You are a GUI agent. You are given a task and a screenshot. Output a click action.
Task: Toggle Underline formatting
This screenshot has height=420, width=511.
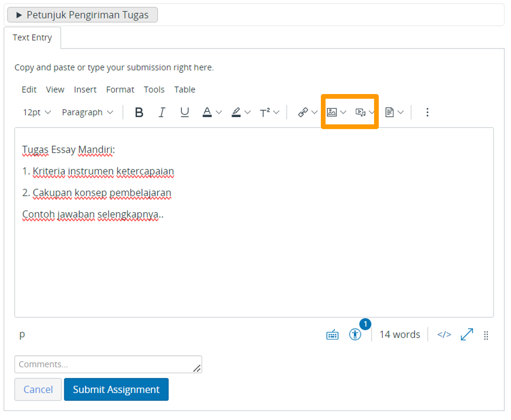[x=185, y=112]
